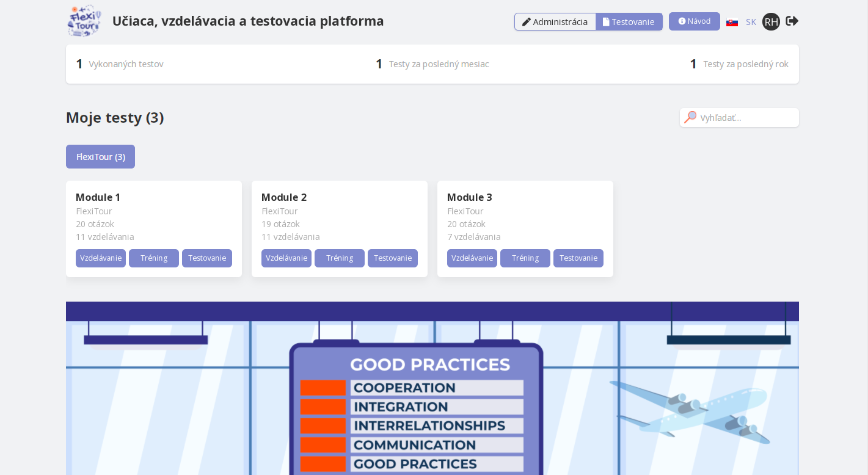Open Vzdelávanie for Module 2
The height and width of the screenshot is (475, 868).
point(286,258)
